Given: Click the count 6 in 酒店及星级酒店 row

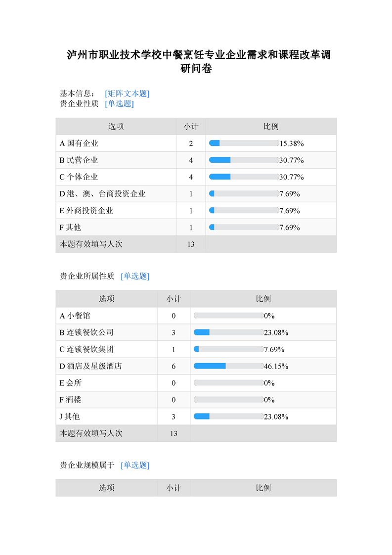Looking at the screenshot, I should pos(174,366).
